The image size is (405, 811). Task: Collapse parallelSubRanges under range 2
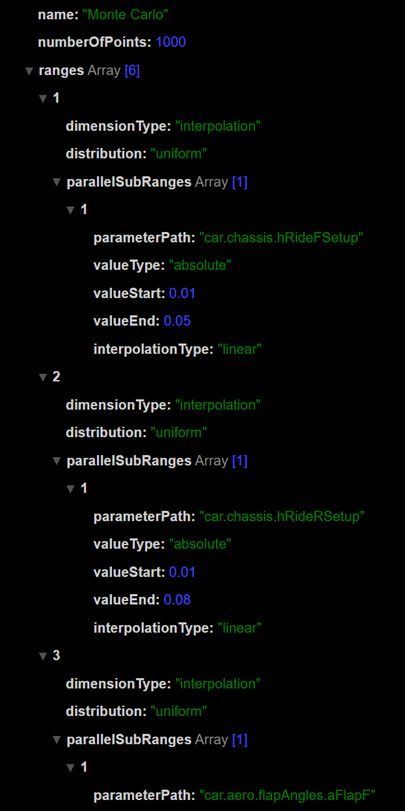(x=57, y=461)
